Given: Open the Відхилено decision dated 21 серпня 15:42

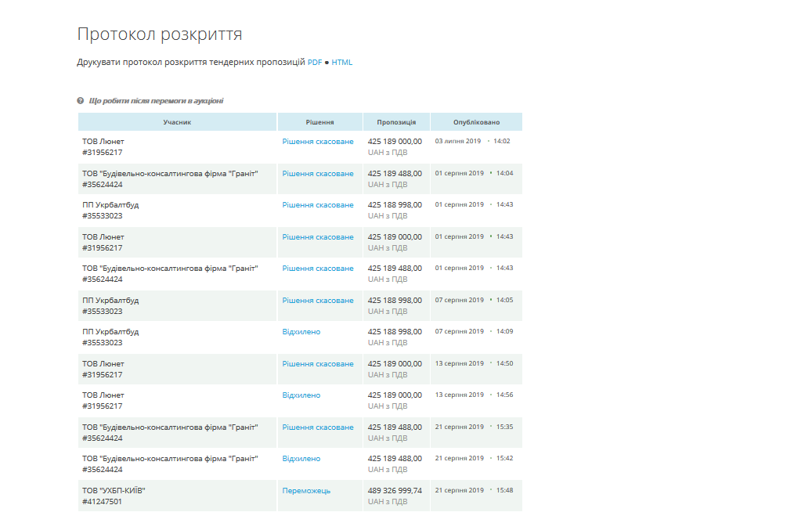Looking at the screenshot, I should point(301,458).
